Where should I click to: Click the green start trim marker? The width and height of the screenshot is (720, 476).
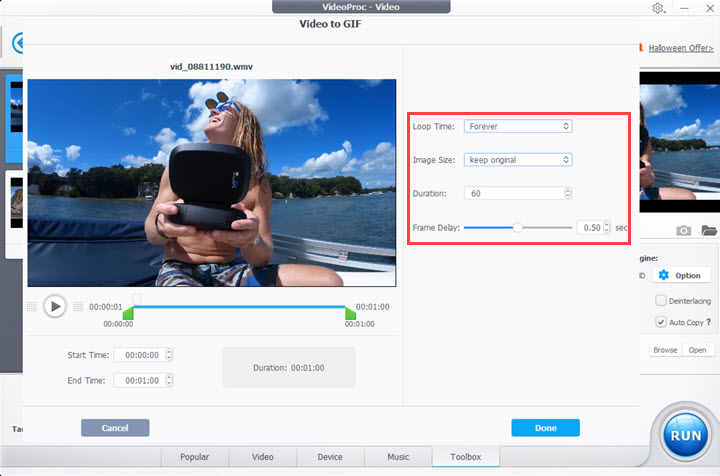(x=128, y=314)
